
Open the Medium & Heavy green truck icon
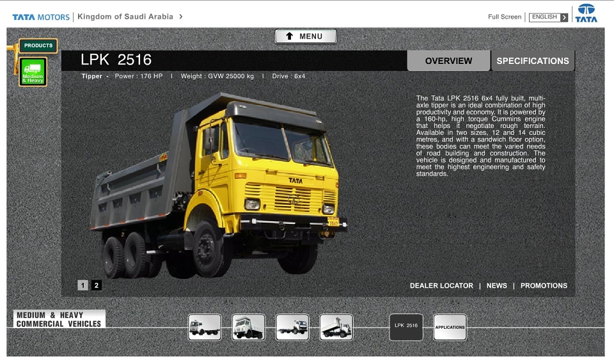[x=33, y=72]
